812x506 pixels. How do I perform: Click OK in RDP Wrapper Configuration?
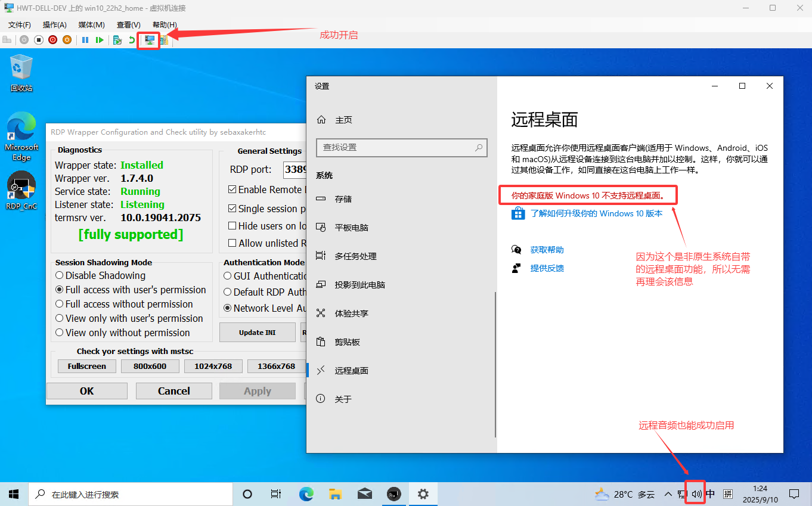[x=87, y=391]
